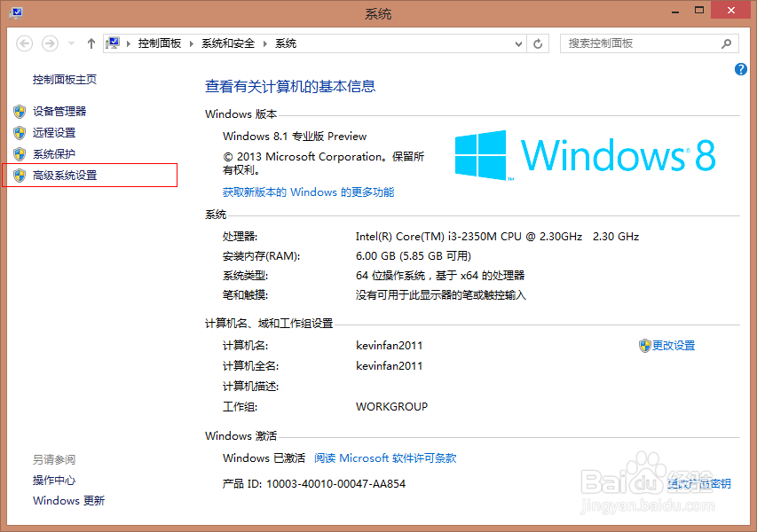
Task: Open help via the blue question mark
Action: pyautogui.click(x=741, y=69)
